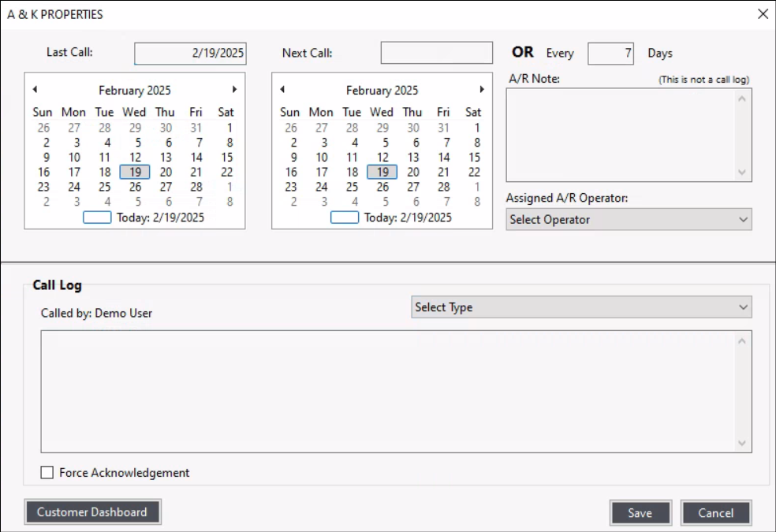Focus the Next Call date field

[436, 54]
